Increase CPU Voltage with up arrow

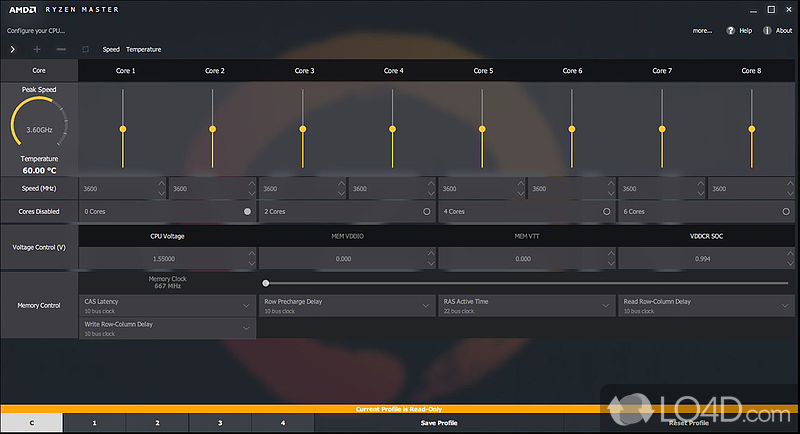(252, 253)
